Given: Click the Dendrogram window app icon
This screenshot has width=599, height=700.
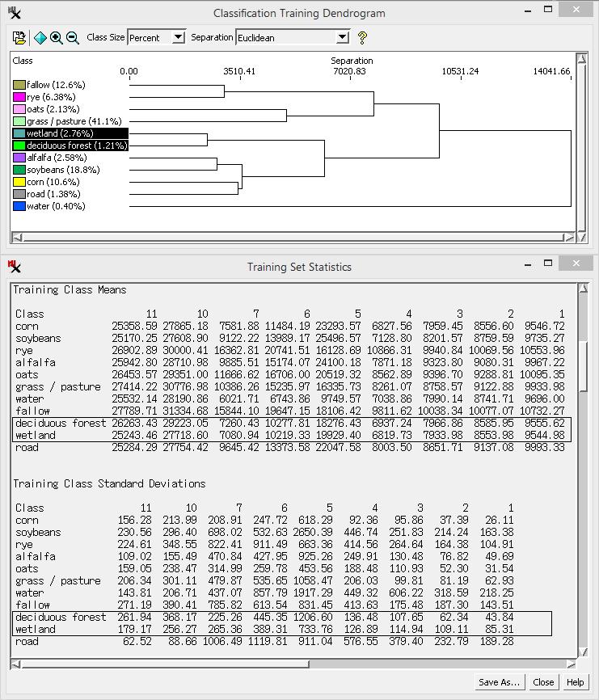Looking at the screenshot, I should [x=15, y=13].
